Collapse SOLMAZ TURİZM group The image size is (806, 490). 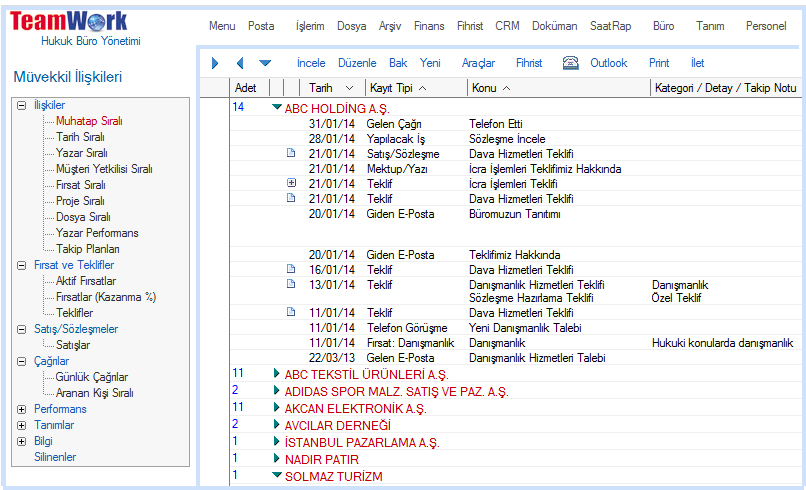tap(277, 475)
